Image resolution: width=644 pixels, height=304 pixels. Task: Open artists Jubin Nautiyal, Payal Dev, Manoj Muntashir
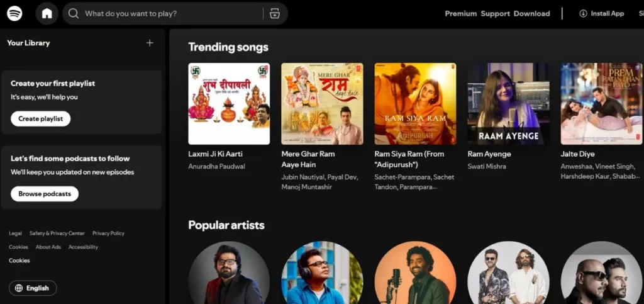click(x=319, y=182)
